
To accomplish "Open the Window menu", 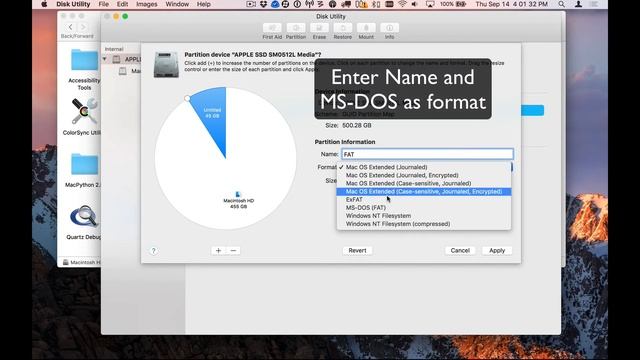I will [177, 4].
